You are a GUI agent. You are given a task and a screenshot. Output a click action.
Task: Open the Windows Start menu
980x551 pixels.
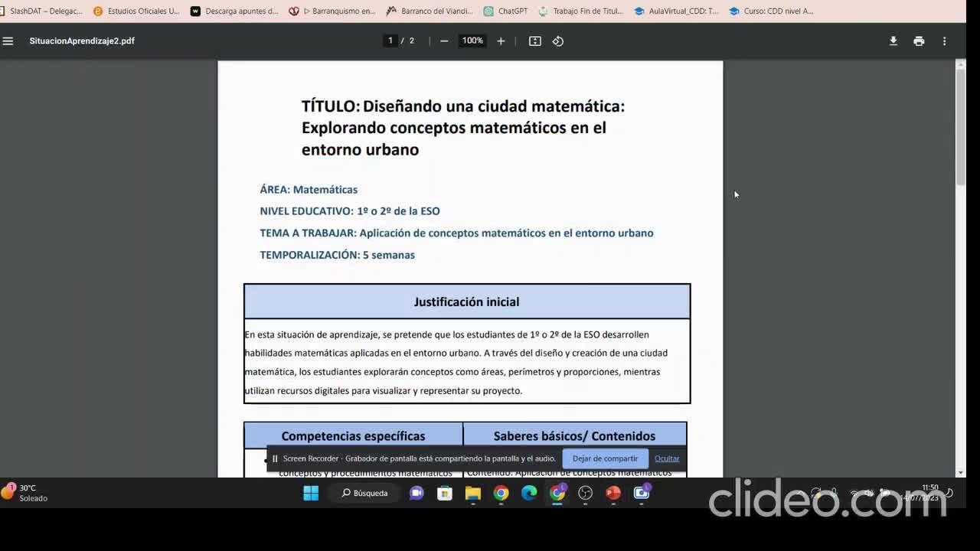pos(311,493)
